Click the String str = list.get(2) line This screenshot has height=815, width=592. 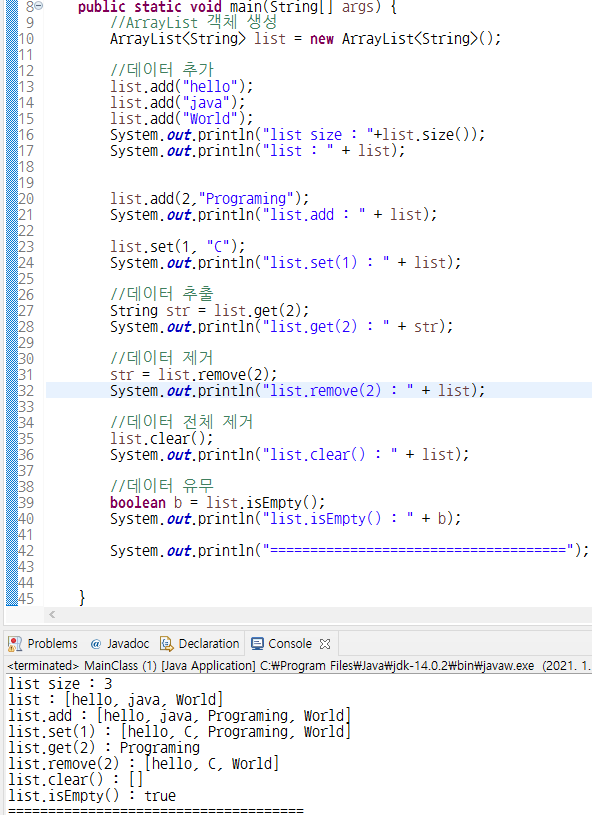(209, 310)
